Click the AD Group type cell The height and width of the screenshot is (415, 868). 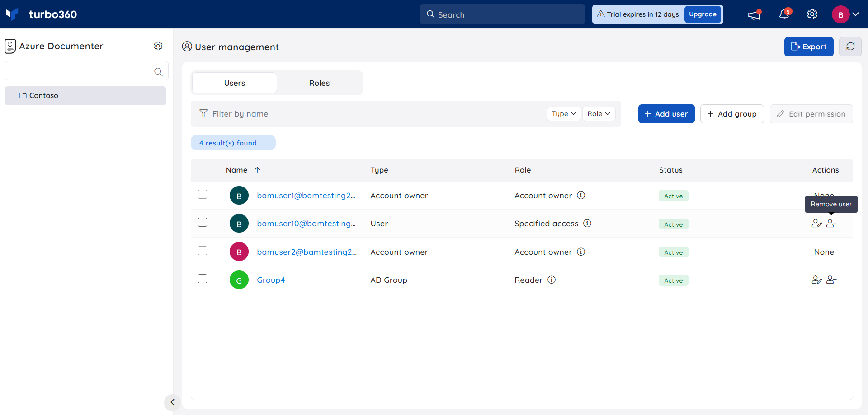(x=389, y=280)
